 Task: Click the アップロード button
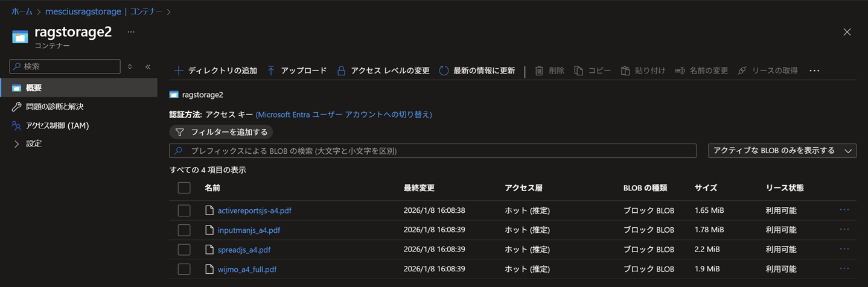[x=296, y=71]
